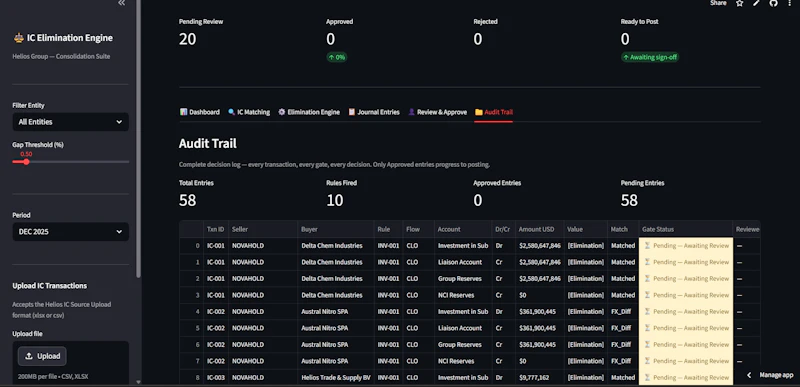800x387 pixels.
Task: Click the Account column header
Action: pos(463,229)
